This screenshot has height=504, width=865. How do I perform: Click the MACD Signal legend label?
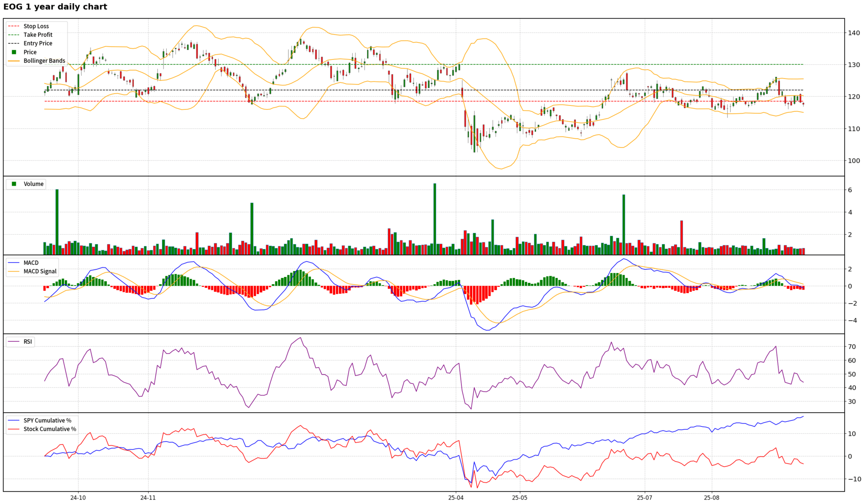[40, 271]
